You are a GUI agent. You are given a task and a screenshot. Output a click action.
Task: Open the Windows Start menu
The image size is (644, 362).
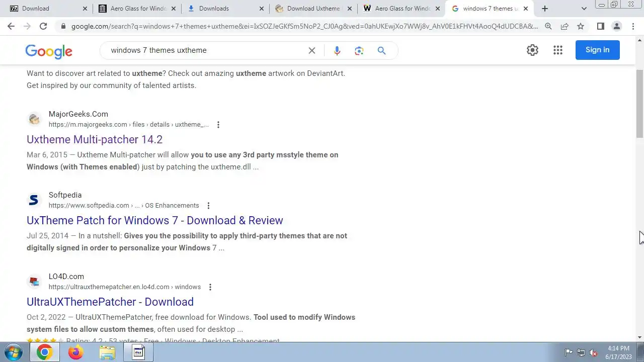click(14, 352)
